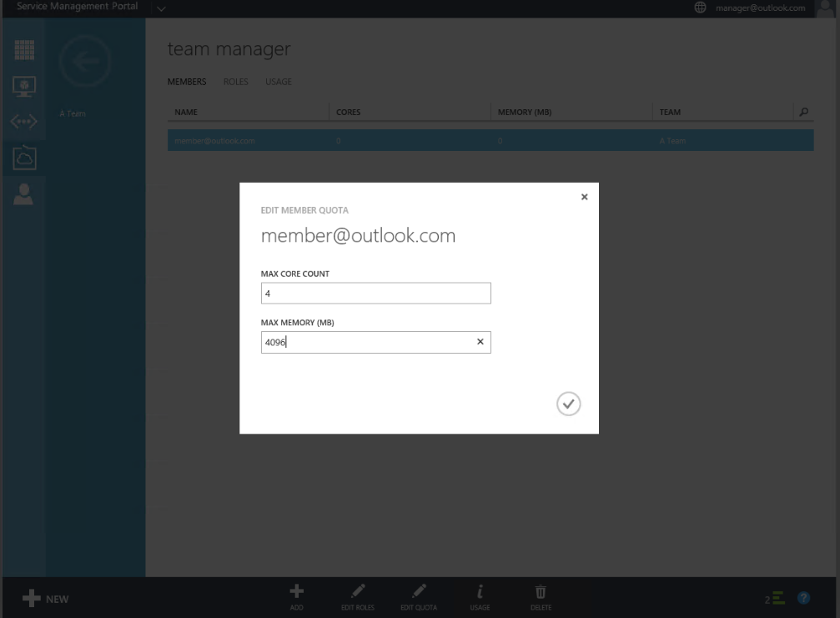Confirm quota with the checkmark button

point(568,404)
